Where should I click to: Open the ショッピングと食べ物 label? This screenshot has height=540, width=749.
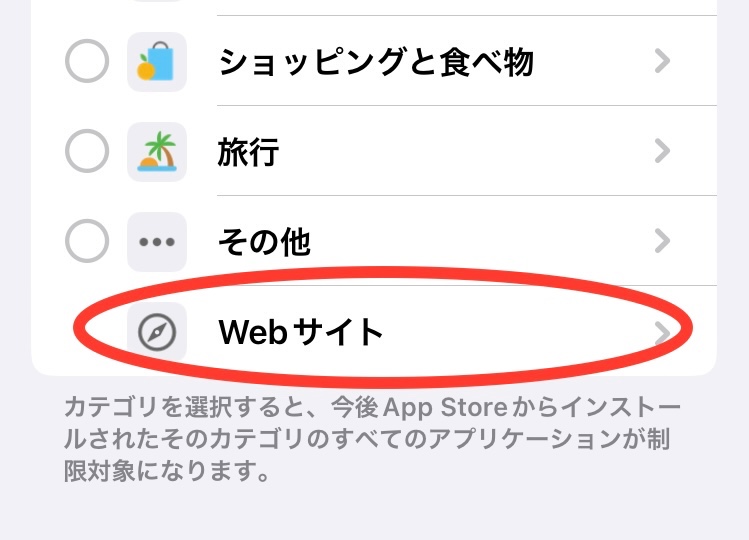(x=376, y=62)
